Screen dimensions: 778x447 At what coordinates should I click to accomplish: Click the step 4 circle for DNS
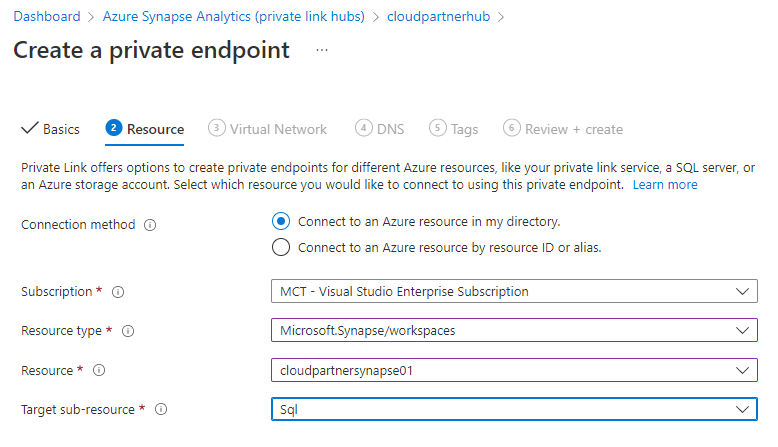[x=364, y=128]
